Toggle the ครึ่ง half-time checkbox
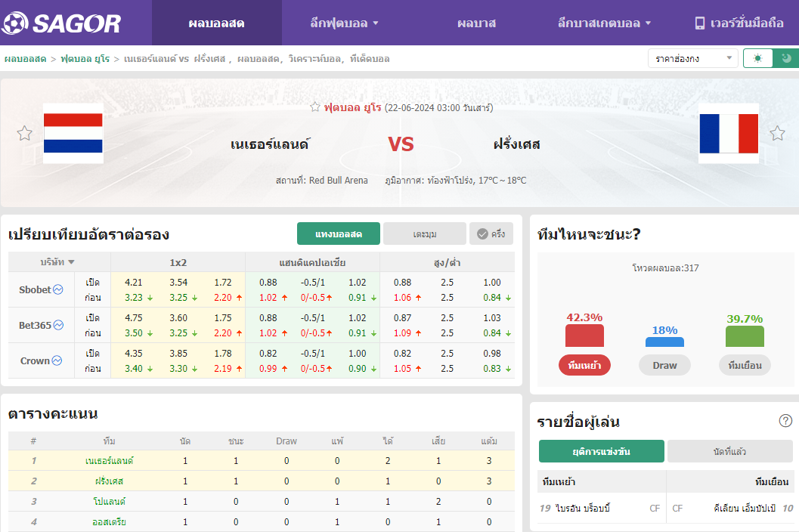Screen dimensions: 799x532 (491, 234)
